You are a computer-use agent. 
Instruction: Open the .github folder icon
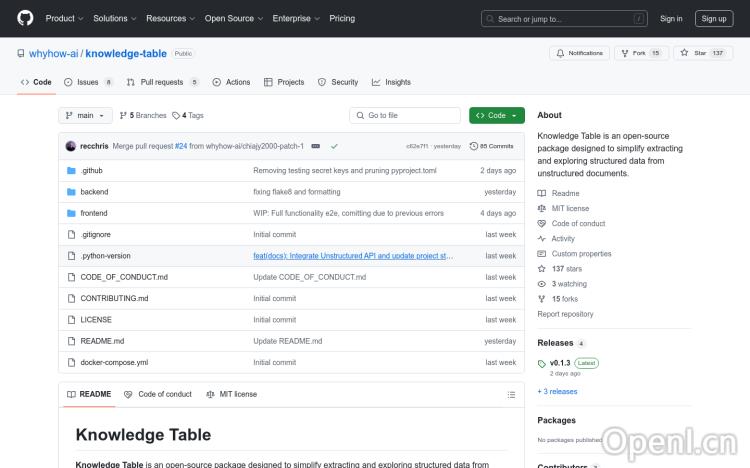point(71,170)
